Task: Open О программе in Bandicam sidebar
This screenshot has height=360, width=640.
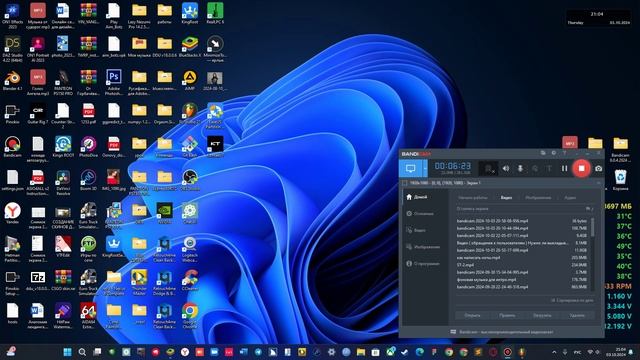Action: (x=423, y=264)
